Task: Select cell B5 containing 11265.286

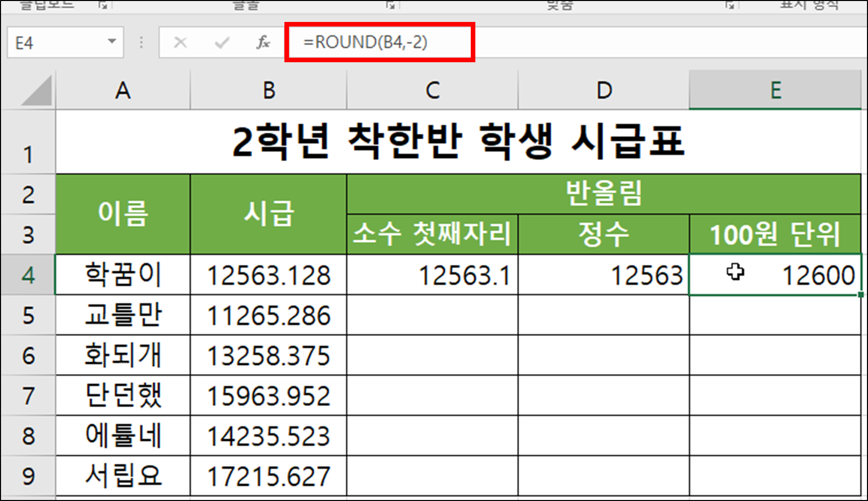Action: click(x=268, y=315)
